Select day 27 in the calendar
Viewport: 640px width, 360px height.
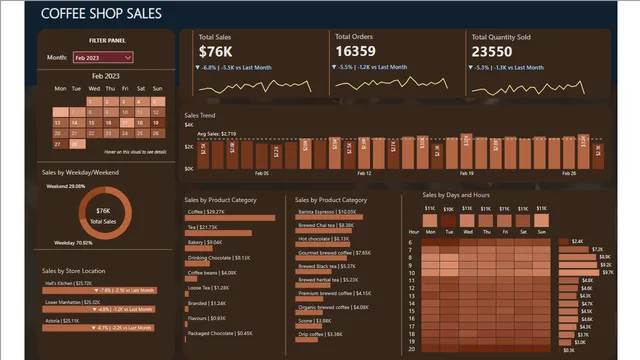coord(60,144)
